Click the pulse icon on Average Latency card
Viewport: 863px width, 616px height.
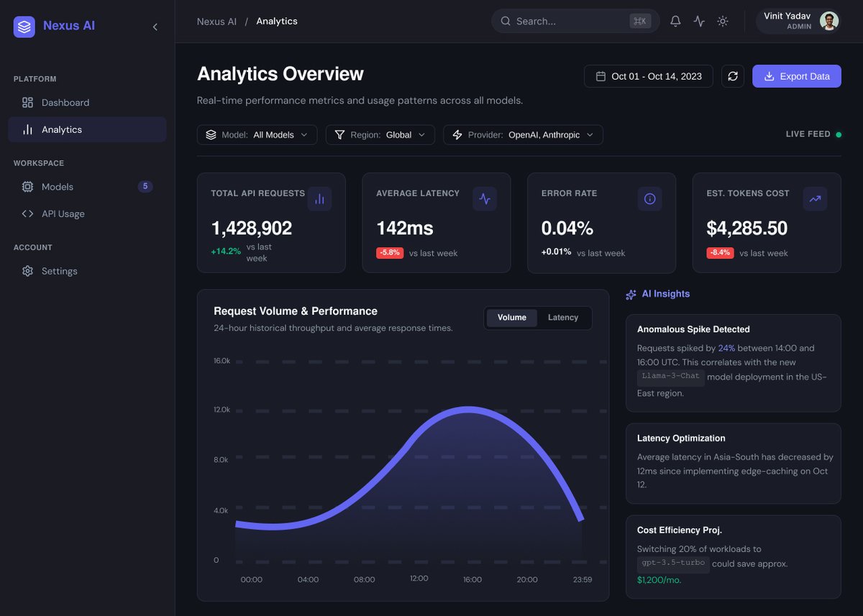click(x=485, y=199)
